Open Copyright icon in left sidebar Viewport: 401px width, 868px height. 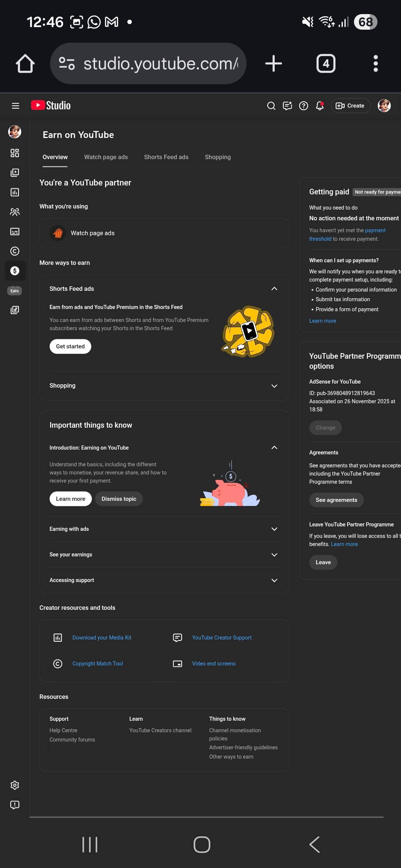click(x=15, y=251)
